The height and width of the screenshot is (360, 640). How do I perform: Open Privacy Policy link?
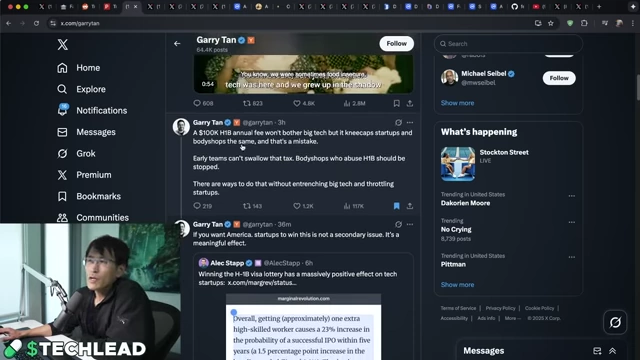(x=500, y=308)
